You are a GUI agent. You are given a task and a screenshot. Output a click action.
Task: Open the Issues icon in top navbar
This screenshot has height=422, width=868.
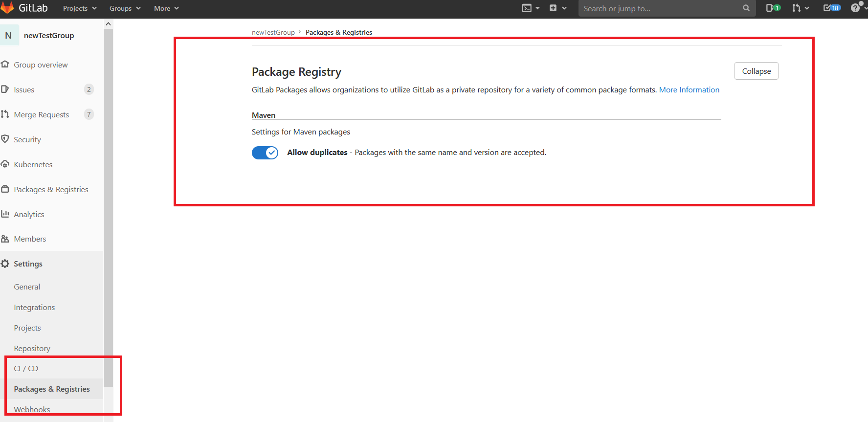[x=773, y=8]
